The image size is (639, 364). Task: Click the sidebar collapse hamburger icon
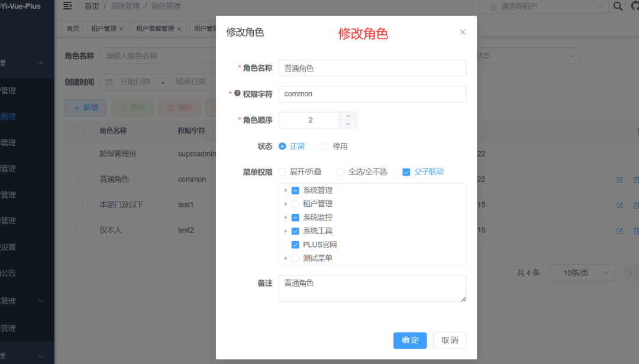[67, 6]
